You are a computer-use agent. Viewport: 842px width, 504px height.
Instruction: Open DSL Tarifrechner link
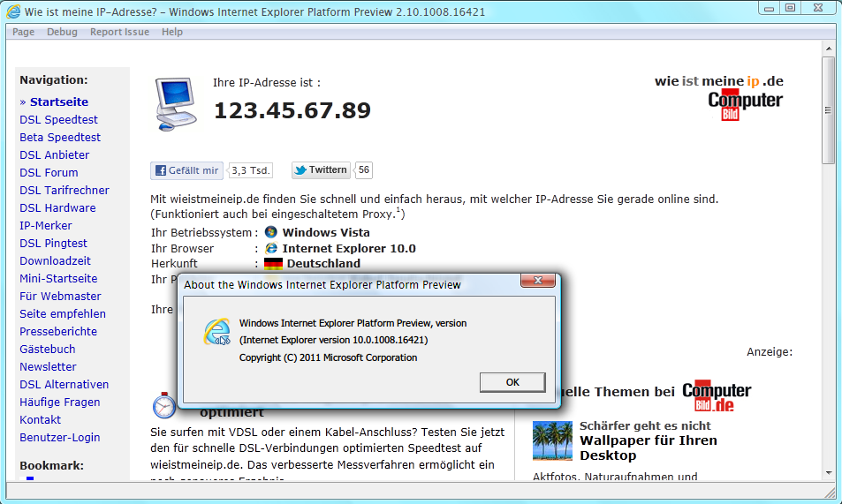64,191
